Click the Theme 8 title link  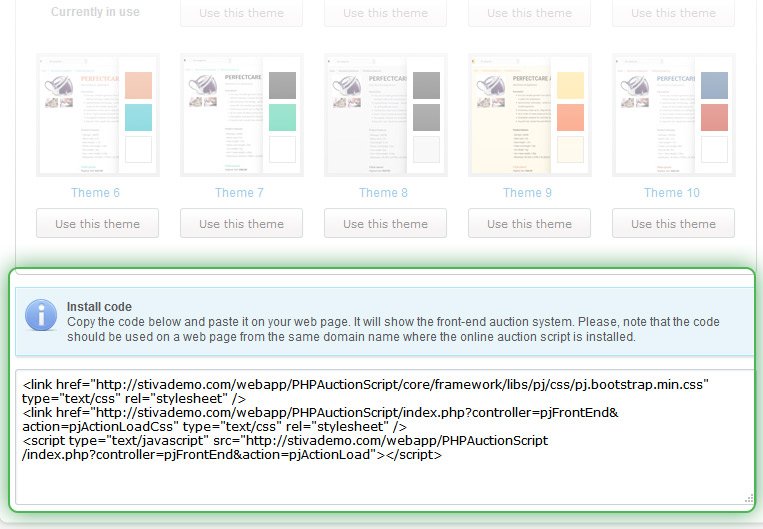383,193
